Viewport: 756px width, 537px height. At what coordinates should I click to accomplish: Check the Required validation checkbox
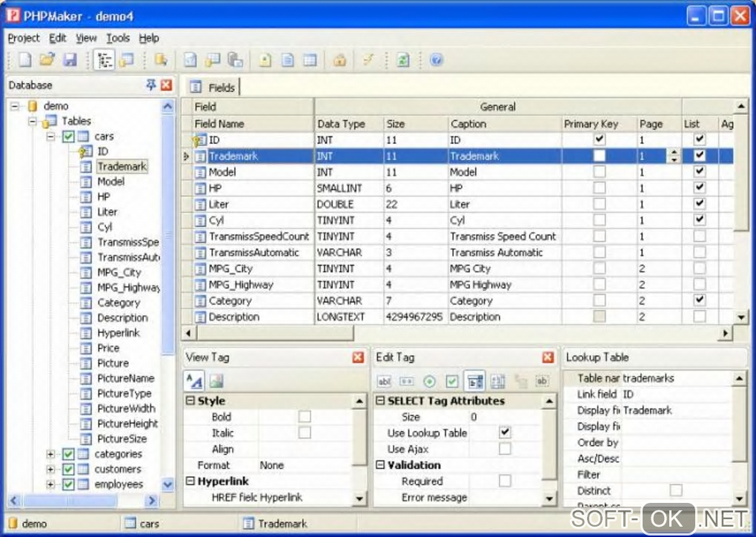504,481
